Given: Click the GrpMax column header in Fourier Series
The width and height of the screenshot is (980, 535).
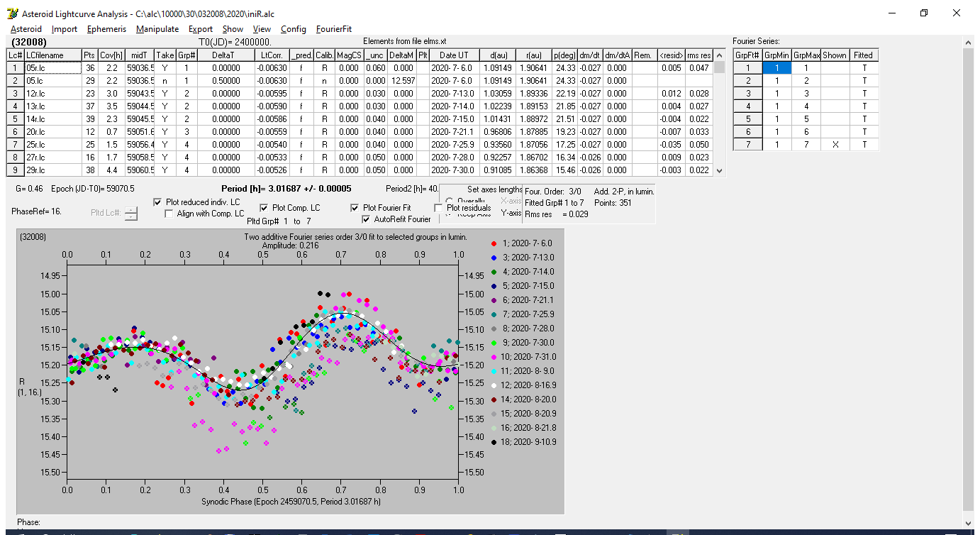Looking at the screenshot, I should pyautogui.click(x=806, y=55).
